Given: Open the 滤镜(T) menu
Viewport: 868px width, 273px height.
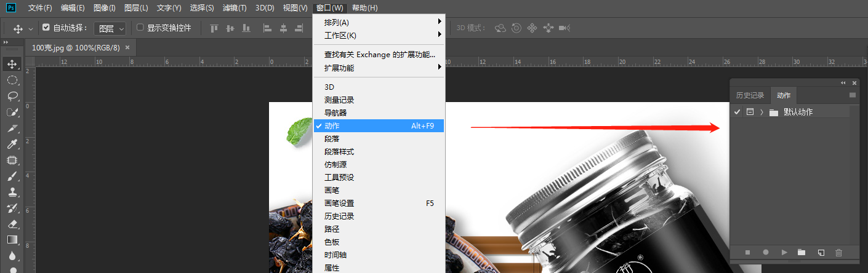Looking at the screenshot, I should [234, 7].
